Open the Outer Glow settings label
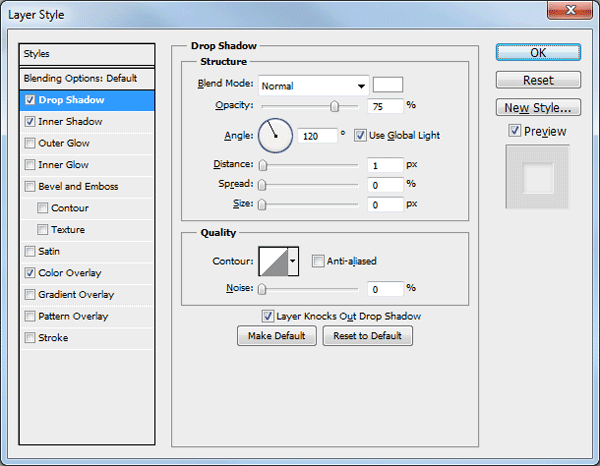Screen dimensions: 600x466 pos(64,143)
